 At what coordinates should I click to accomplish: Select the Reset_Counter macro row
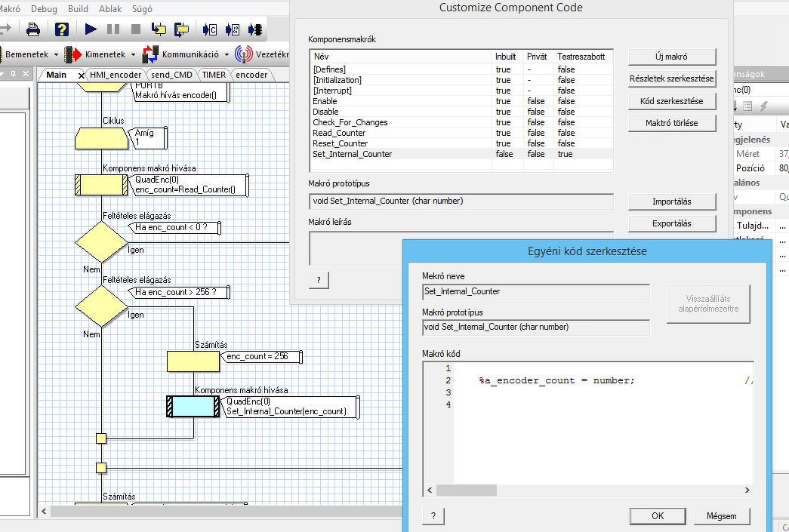461,143
